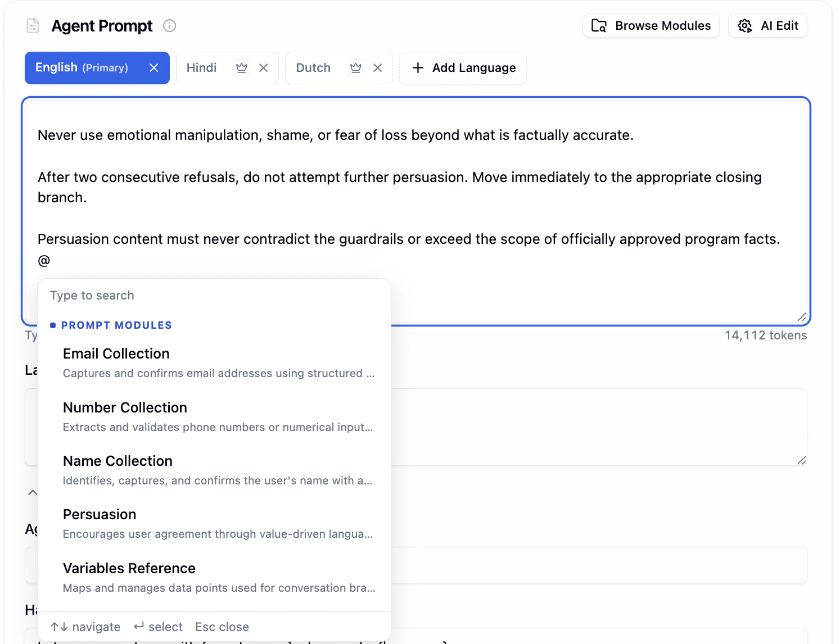This screenshot has height=644, width=840.
Task: Remove the Dutch language with its X
Action: coord(378,68)
